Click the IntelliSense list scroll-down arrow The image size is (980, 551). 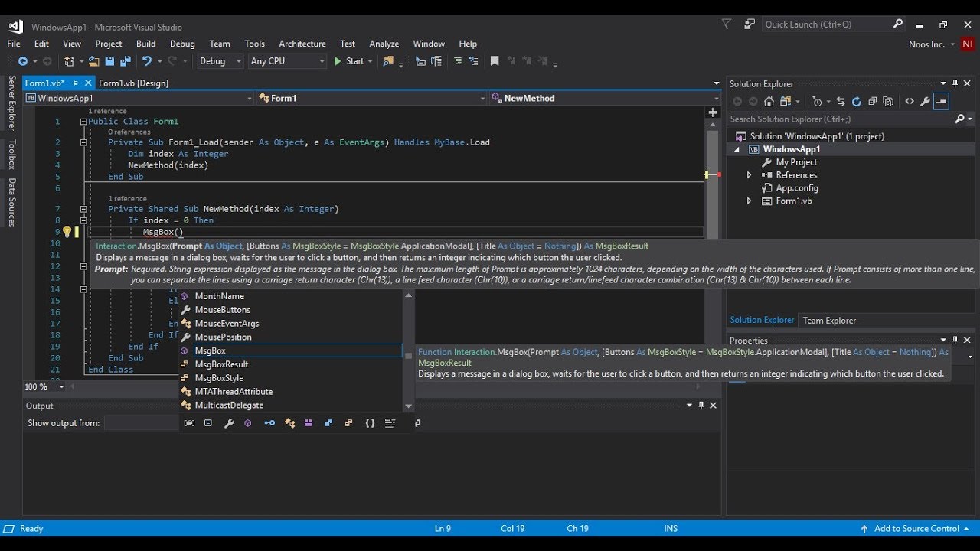click(408, 406)
